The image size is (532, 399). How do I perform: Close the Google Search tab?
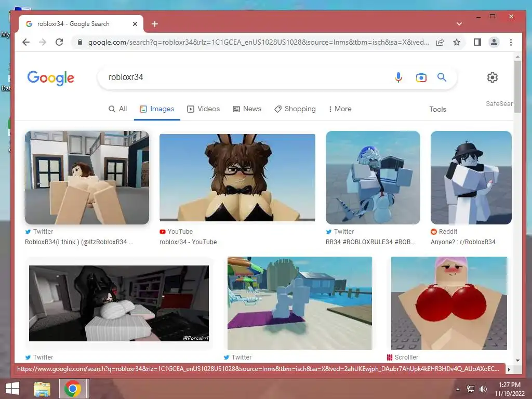pyautogui.click(x=135, y=24)
